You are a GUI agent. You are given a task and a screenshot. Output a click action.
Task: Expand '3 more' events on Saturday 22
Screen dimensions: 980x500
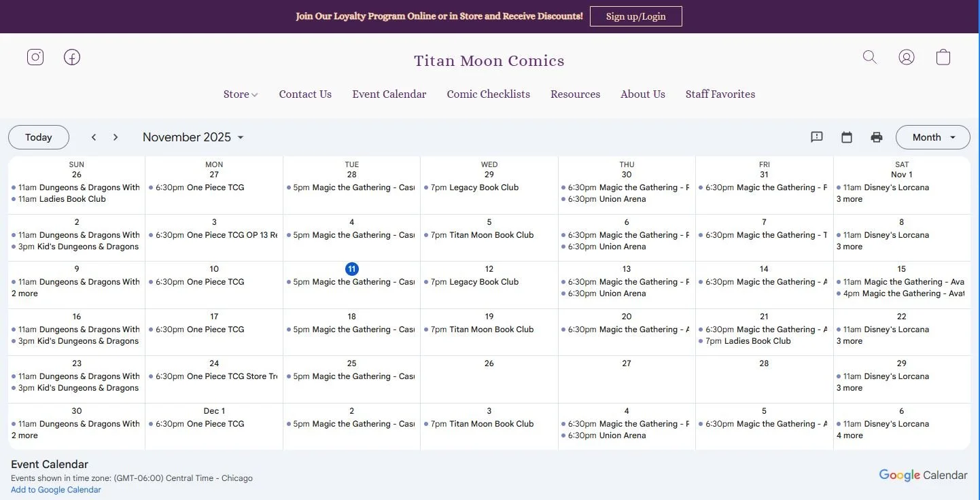850,341
